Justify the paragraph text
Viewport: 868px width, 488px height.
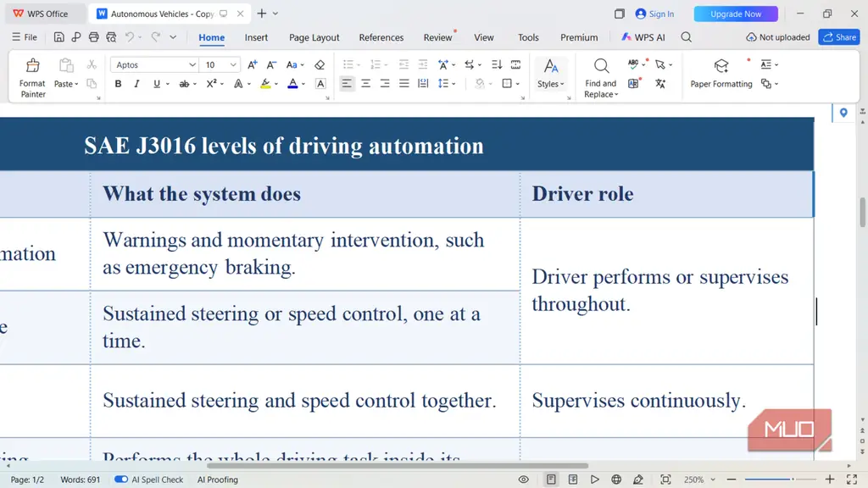click(404, 84)
